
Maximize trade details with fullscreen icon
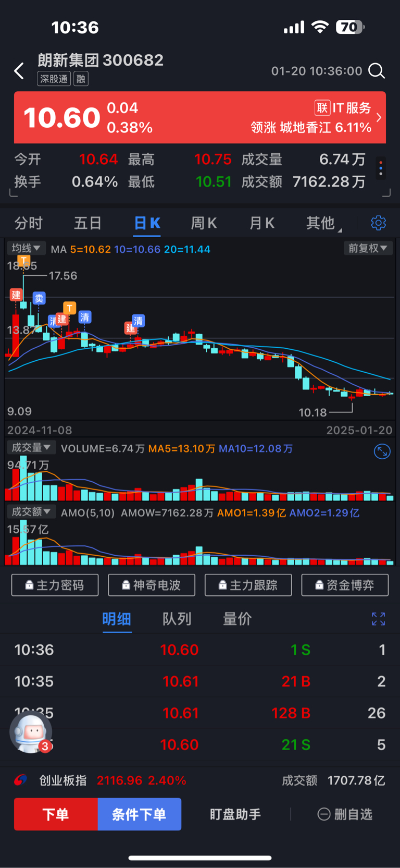tap(379, 619)
